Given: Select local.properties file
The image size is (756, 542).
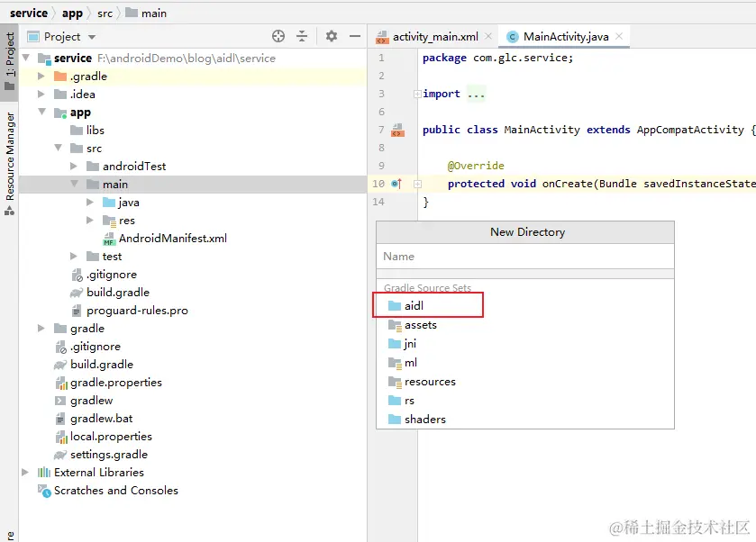Looking at the screenshot, I should [111, 437].
